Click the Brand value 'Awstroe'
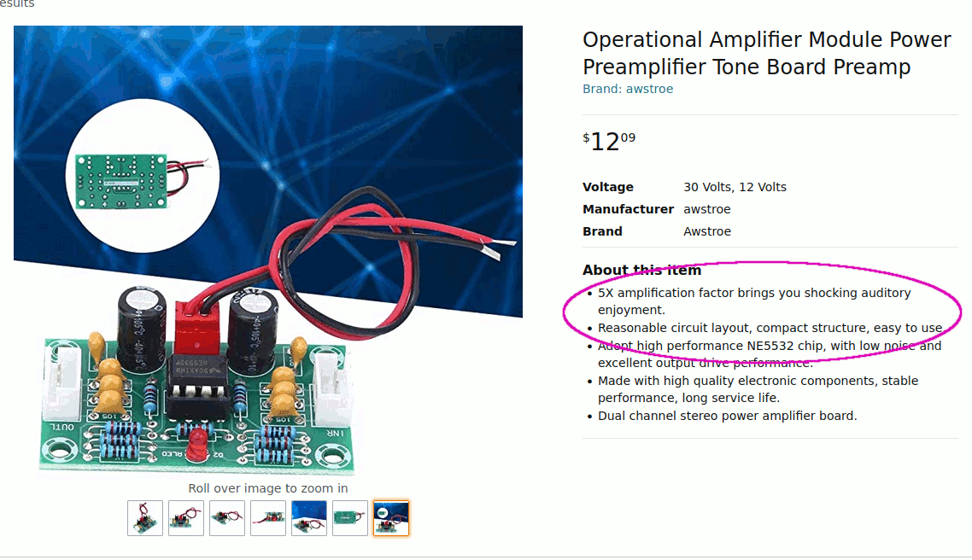Screen dimensions: 972x560 click(706, 231)
